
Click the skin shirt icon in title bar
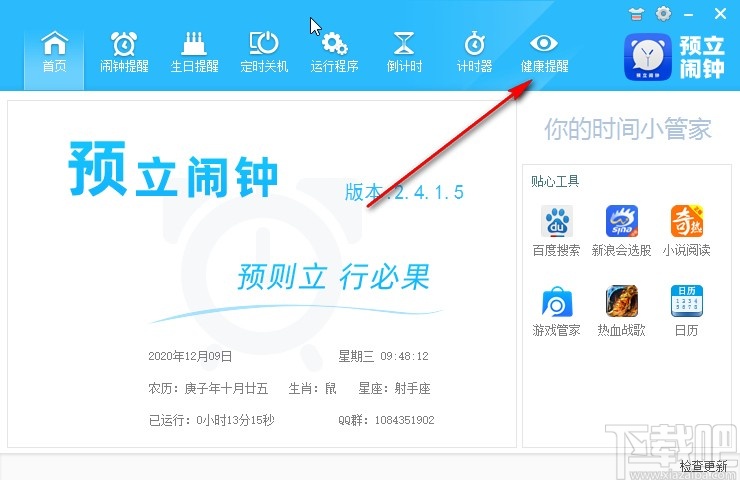636,14
